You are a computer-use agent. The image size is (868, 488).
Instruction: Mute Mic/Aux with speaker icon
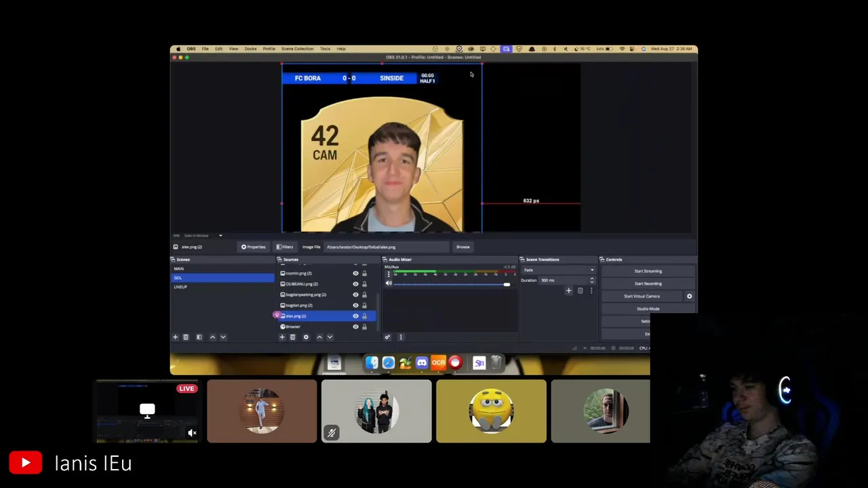[389, 283]
